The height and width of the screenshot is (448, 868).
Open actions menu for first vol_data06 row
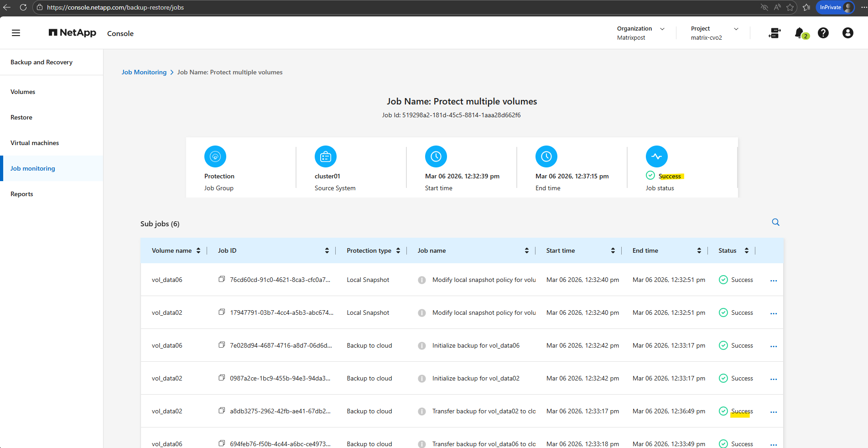point(773,281)
